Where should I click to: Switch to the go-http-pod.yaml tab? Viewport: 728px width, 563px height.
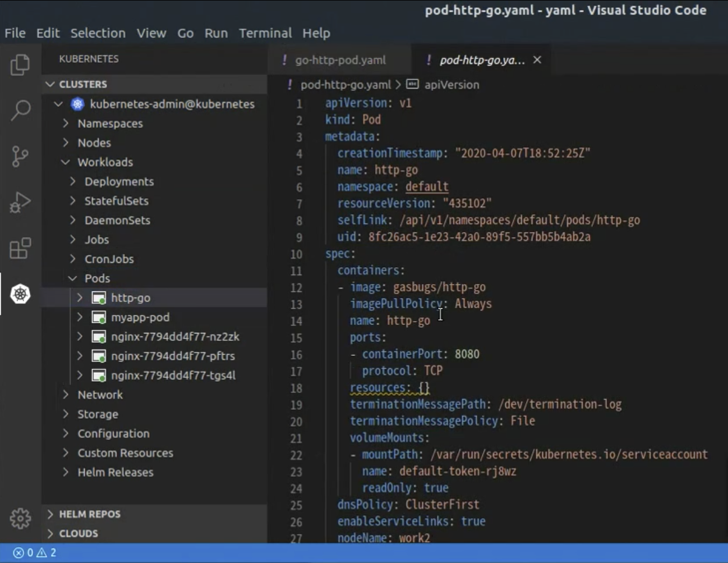point(340,60)
